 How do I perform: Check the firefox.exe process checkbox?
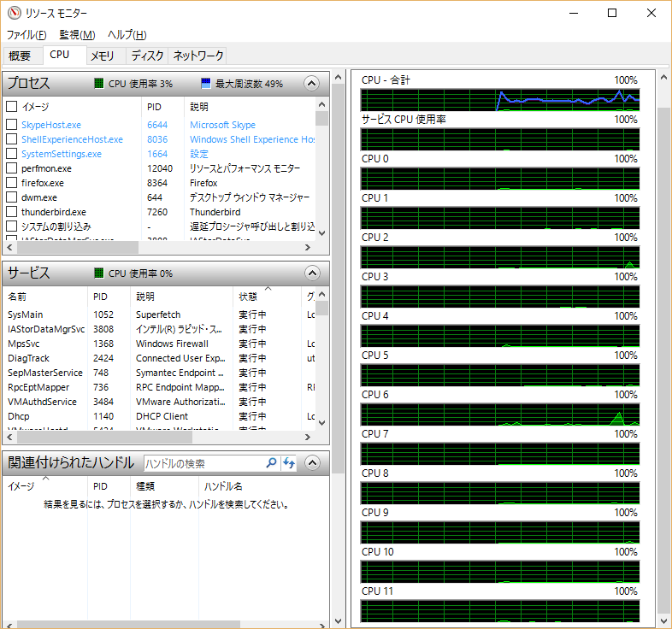click(12, 183)
